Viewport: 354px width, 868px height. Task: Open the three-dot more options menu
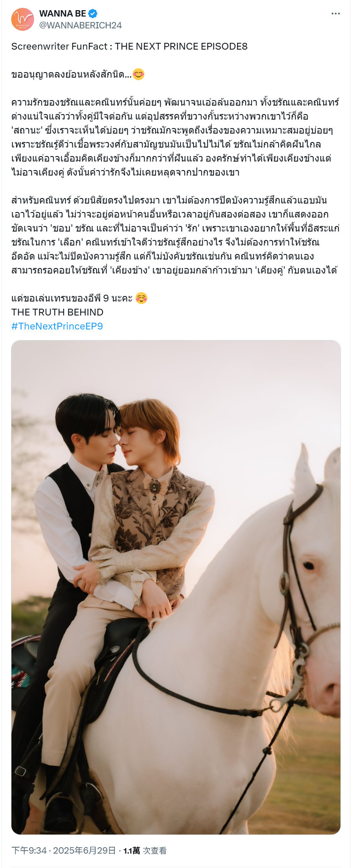336,14
